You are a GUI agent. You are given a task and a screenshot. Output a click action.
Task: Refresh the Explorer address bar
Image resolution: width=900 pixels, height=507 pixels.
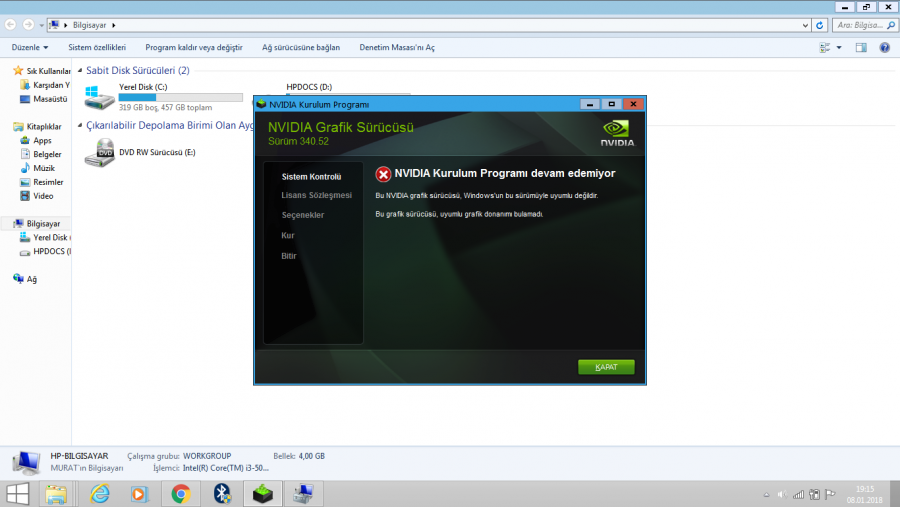[x=820, y=25]
